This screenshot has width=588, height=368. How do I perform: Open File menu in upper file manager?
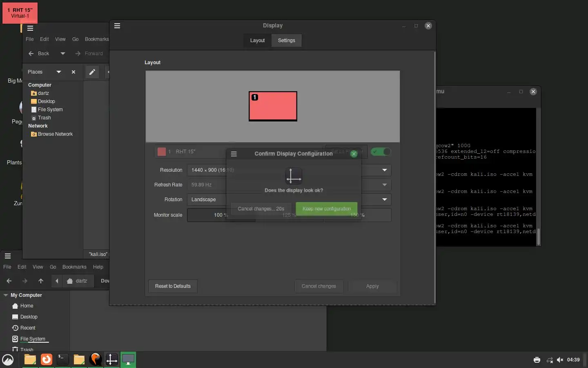[x=30, y=39]
